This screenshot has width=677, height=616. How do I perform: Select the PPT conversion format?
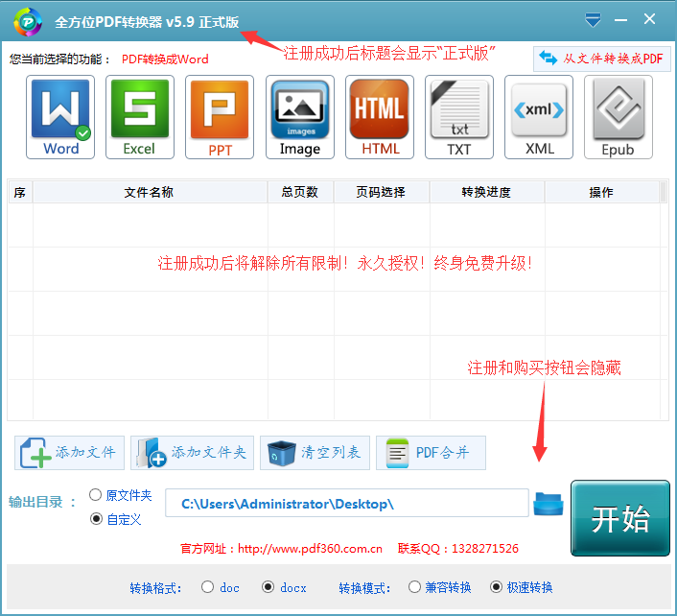(x=220, y=117)
